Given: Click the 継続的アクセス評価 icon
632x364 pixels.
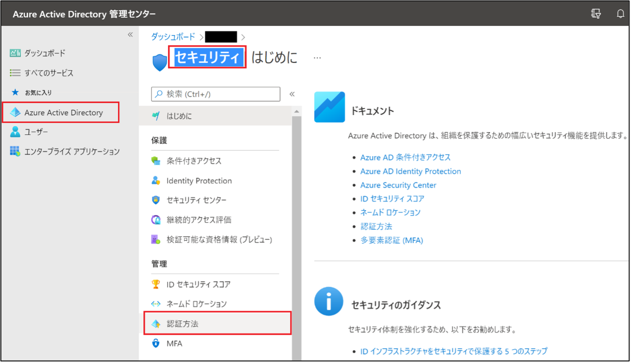Looking at the screenshot, I should click(156, 220).
